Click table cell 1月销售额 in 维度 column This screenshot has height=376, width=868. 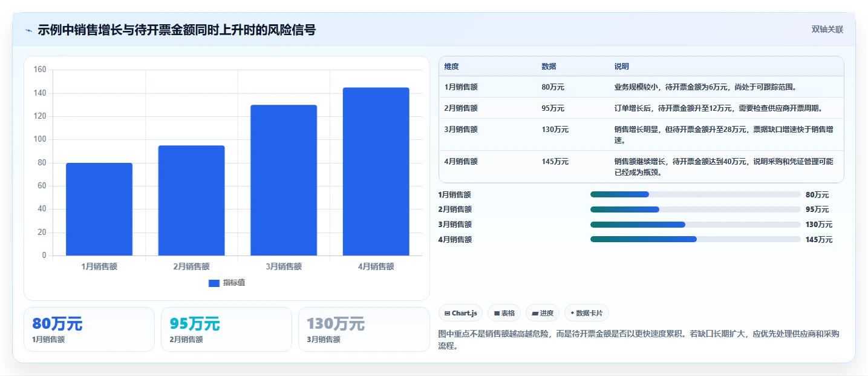[x=461, y=87]
